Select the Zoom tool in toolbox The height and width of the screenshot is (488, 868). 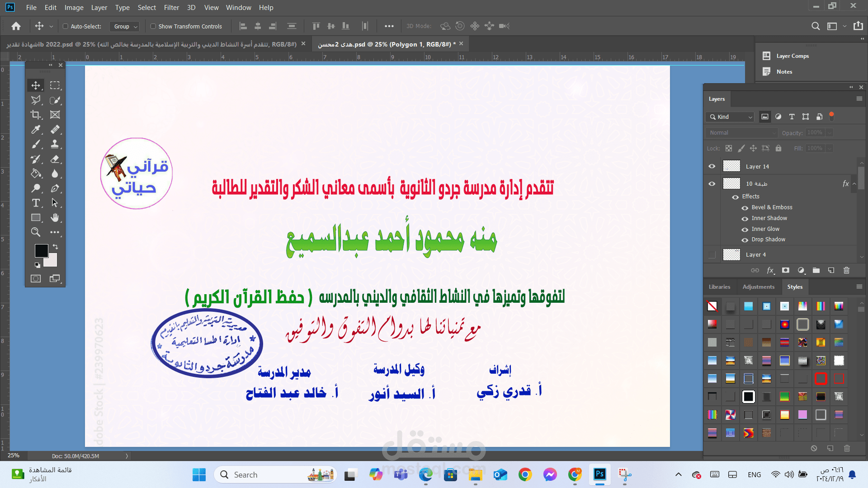click(36, 232)
